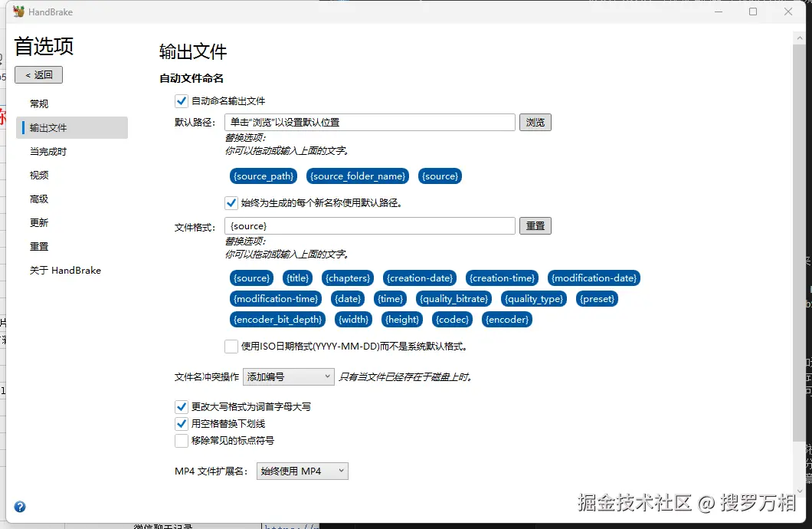The width and height of the screenshot is (812, 529).
Task: Click the {modification-time} tag
Action: coord(276,299)
